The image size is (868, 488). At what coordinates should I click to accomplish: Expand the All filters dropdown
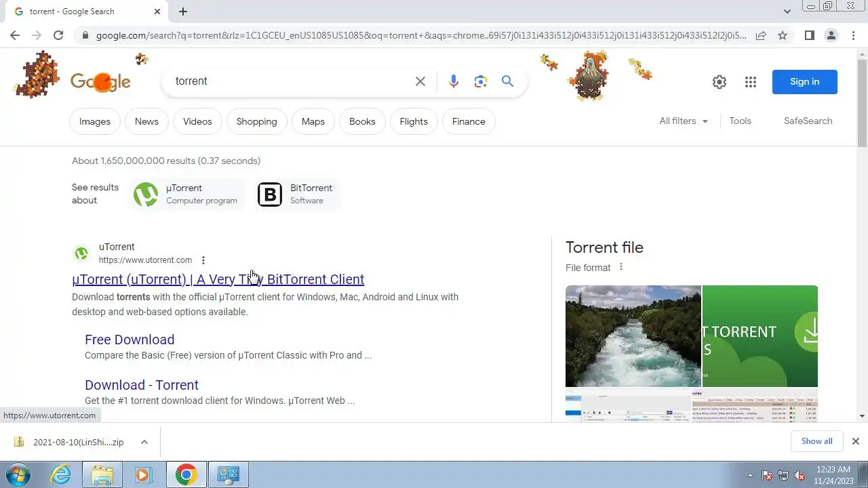684,121
